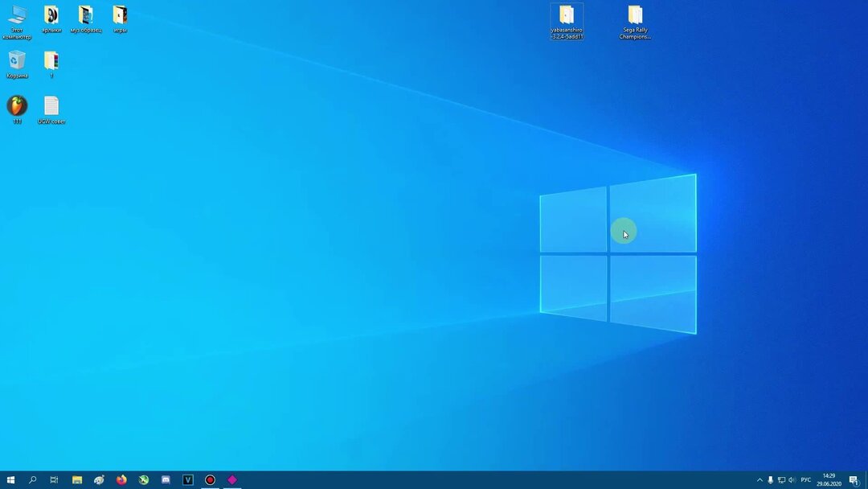Select the Этот компьютер desktop icon

[17, 23]
